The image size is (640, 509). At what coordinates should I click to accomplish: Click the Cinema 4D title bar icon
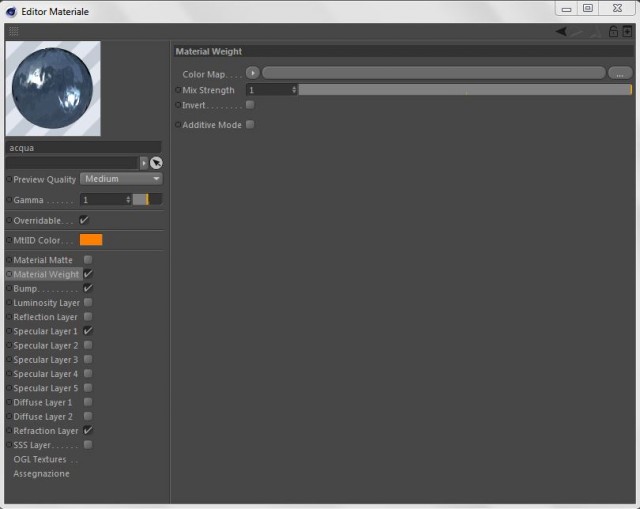(11, 12)
